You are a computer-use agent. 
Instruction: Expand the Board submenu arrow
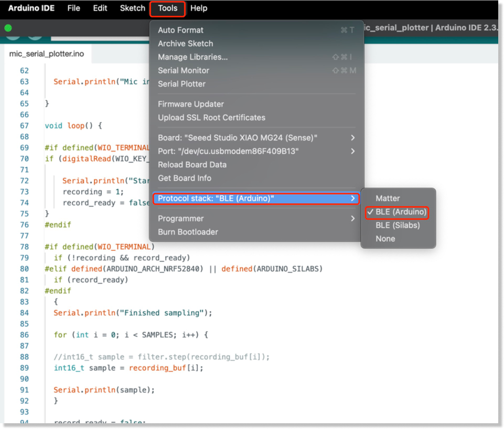[x=352, y=138]
